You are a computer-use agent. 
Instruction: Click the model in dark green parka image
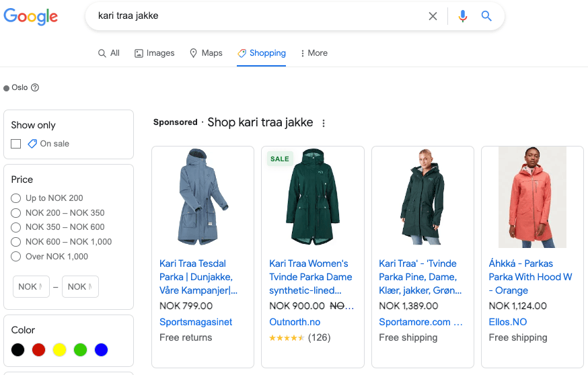(422, 197)
